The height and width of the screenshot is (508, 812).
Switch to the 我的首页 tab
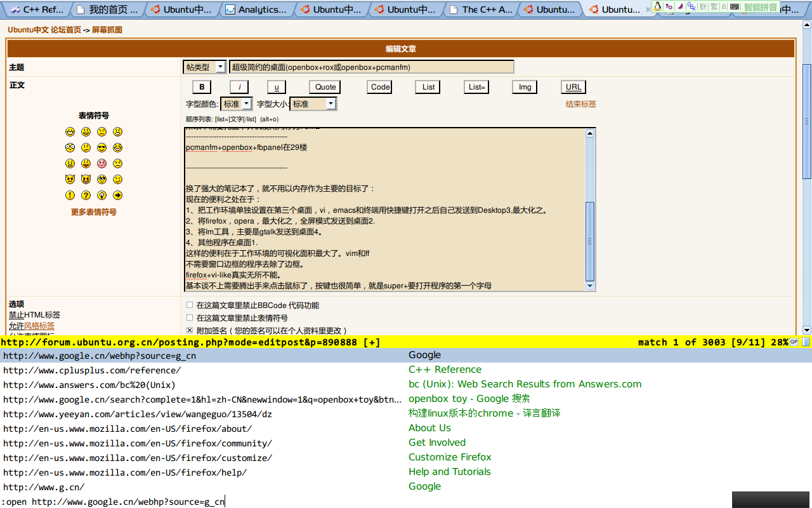pos(108,10)
